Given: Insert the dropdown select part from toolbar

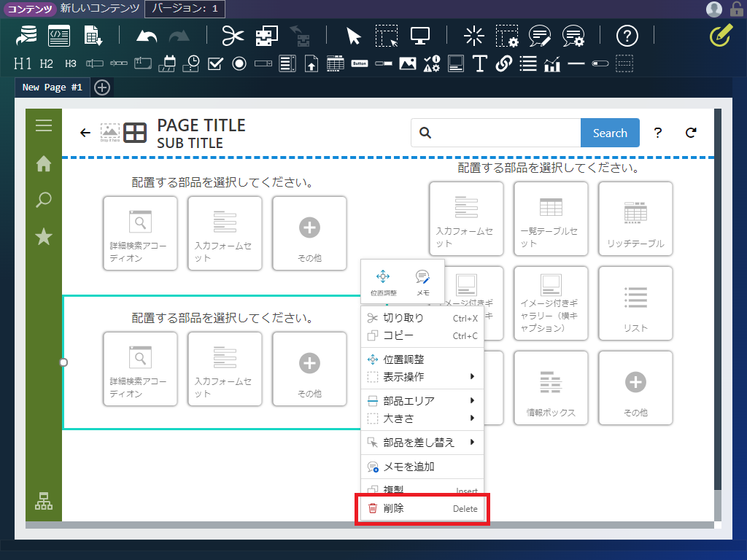Looking at the screenshot, I should pyautogui.click(x=263, y=63).
